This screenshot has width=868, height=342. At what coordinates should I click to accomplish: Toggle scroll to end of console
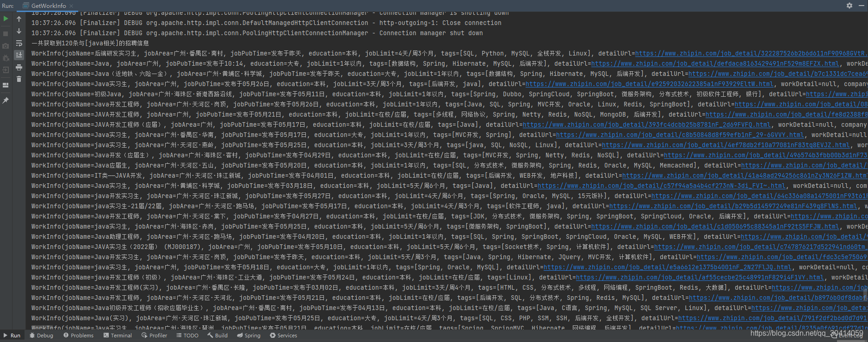click(19, 55)
